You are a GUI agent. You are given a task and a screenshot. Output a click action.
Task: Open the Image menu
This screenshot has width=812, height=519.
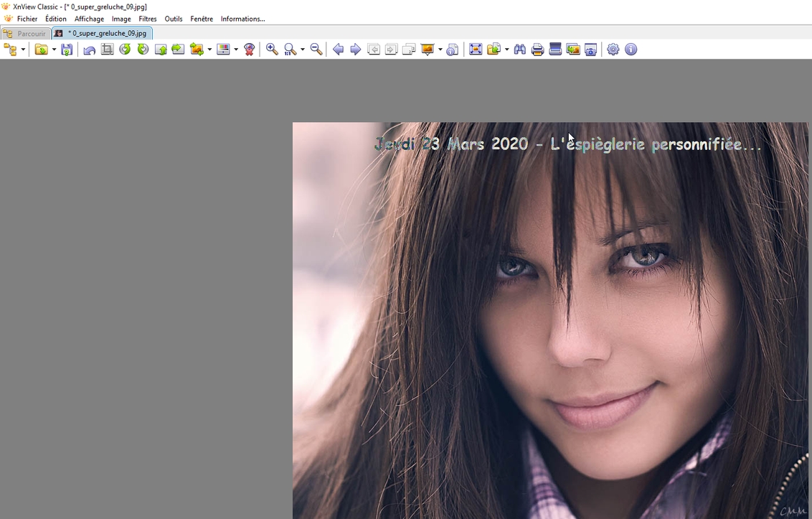tap(121, 19)
